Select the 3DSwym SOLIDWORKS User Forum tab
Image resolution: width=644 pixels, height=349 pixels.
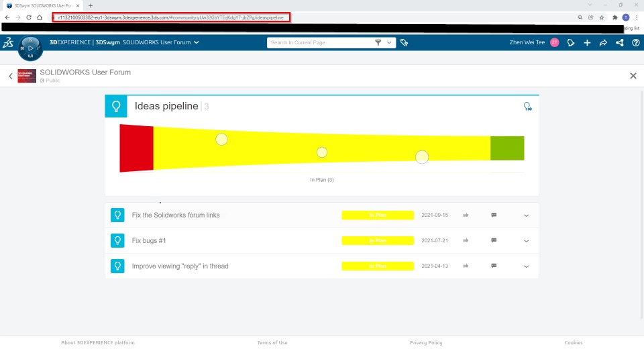[x=43, y=6]
